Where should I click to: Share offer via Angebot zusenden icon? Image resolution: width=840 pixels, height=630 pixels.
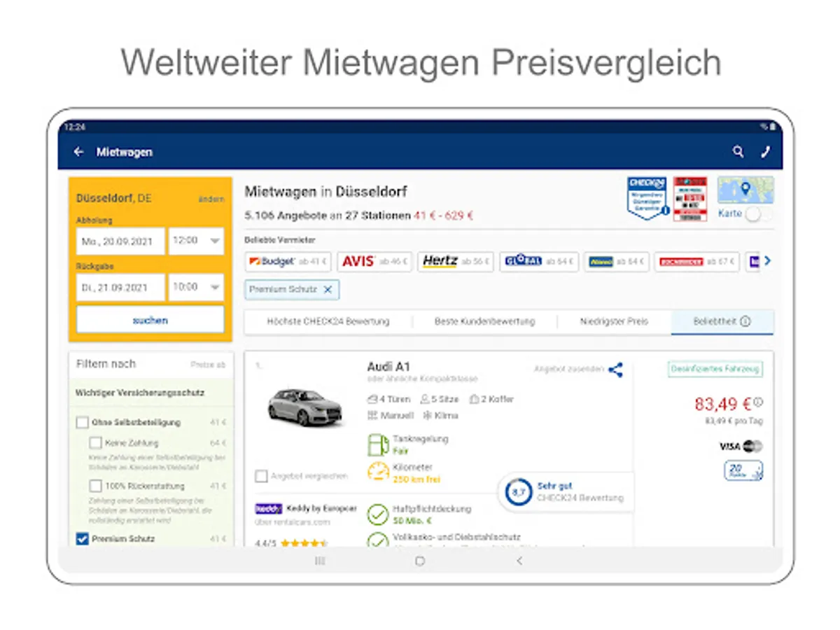click(615, 370)
